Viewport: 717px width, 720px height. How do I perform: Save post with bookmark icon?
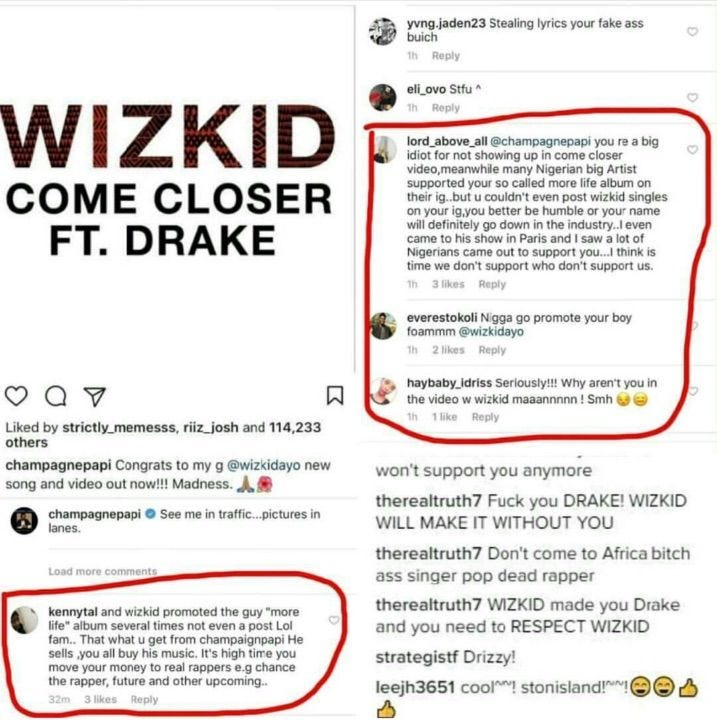pos(335,395)
